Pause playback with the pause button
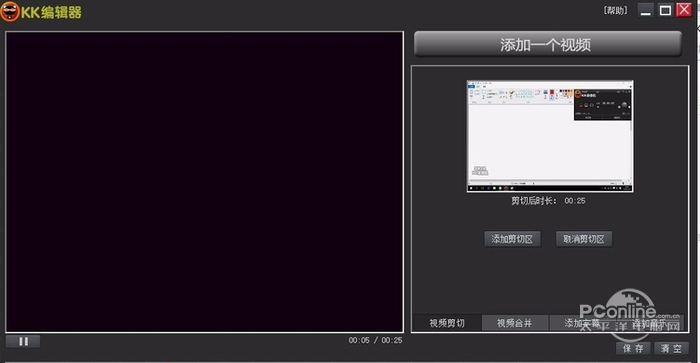 click(x=23, y=342)
